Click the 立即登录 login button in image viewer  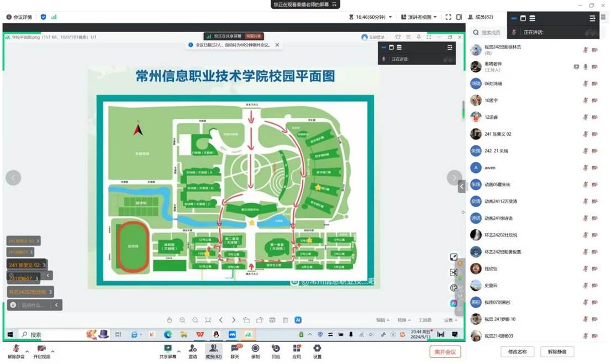pos(373,37)
